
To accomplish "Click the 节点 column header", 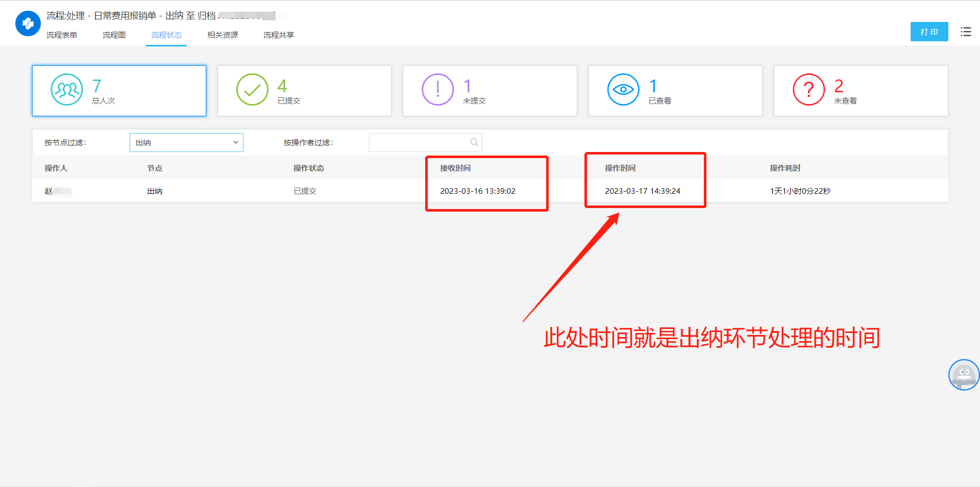I will click(x=155, y=168).
